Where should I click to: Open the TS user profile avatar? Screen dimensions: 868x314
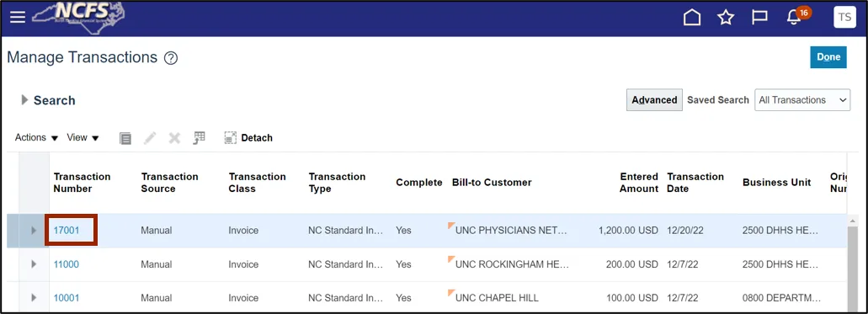point(844,17)
